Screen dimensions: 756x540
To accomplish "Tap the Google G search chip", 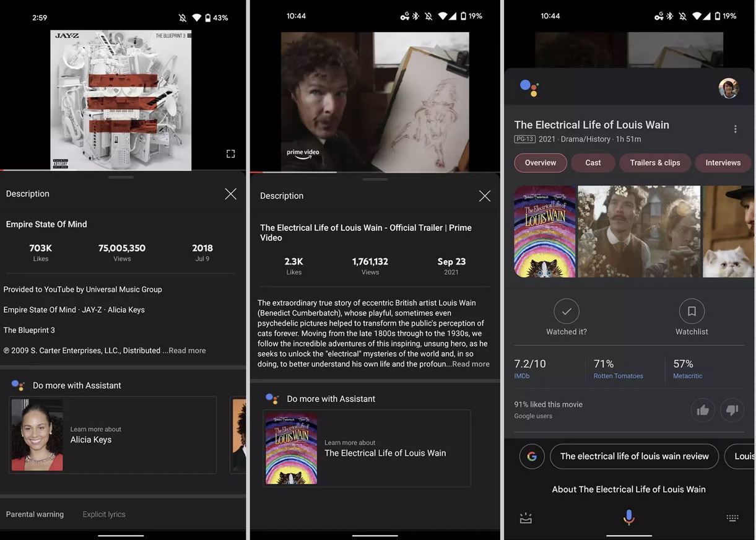I will tap(532, 456).
